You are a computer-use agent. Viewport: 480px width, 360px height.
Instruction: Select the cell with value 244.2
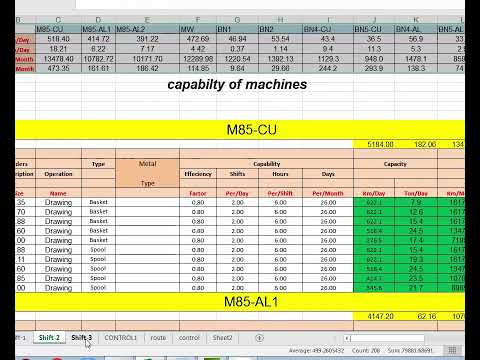pos(328,68)
